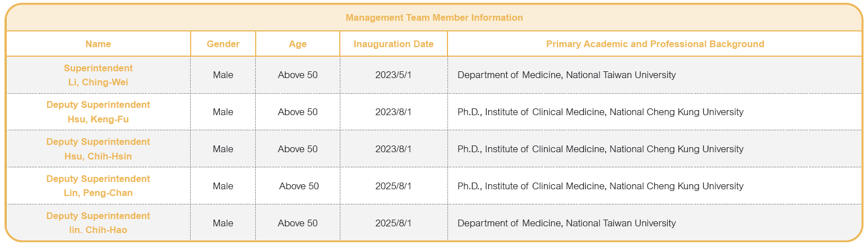Click the Management Team Member Information title

coord(434,17)
